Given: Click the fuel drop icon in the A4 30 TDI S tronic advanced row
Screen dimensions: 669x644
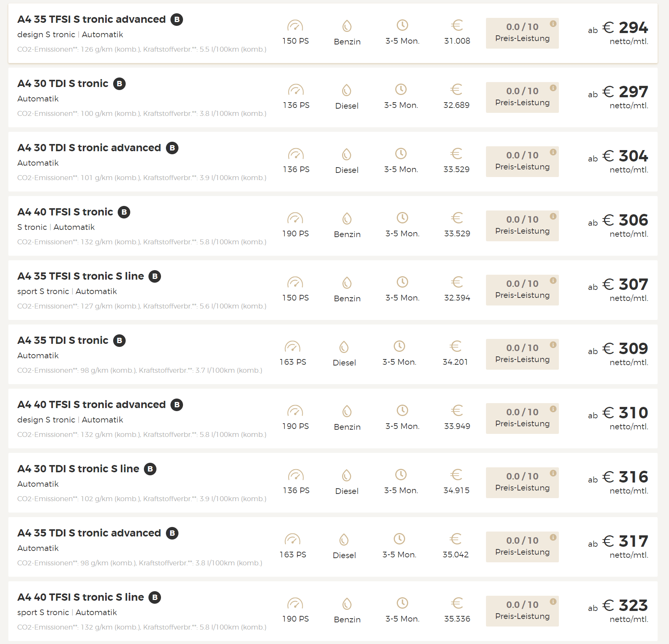Looking at the screenshot, I should click(347, 154).
